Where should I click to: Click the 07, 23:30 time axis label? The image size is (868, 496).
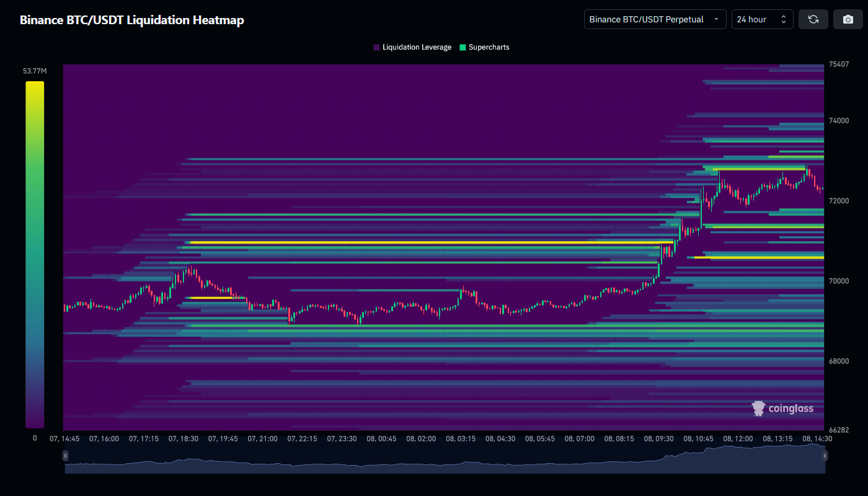[342, 438]
